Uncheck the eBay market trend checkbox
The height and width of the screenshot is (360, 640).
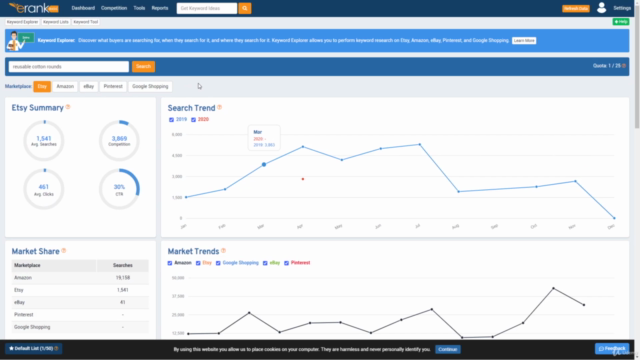(x=265, y=263)
